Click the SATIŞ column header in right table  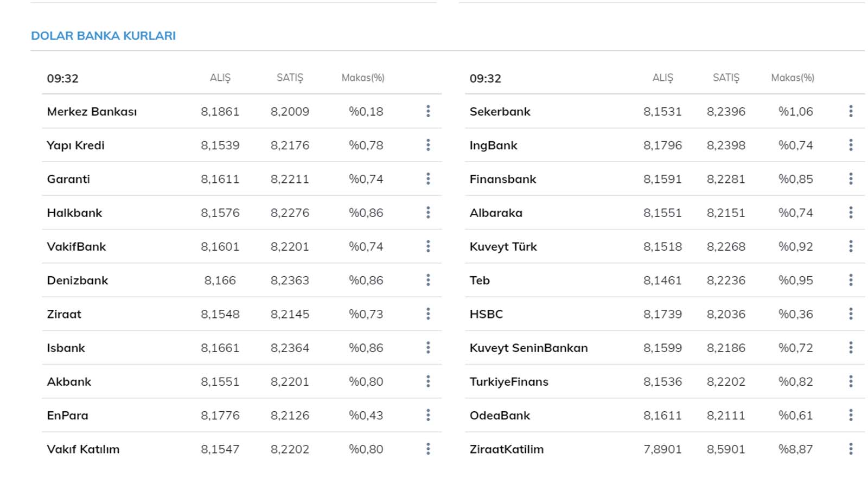726,78
